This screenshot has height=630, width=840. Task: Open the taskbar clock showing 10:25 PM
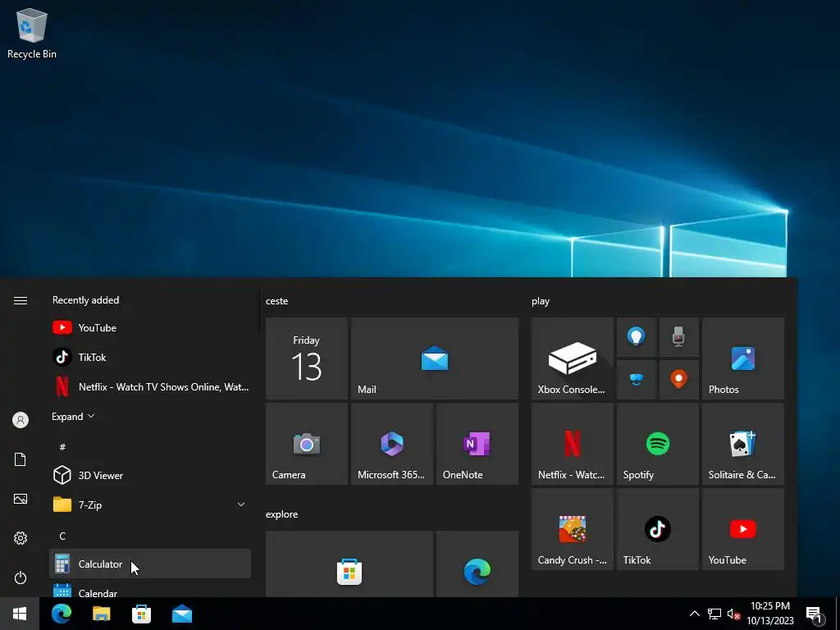(x=770, y=614)
